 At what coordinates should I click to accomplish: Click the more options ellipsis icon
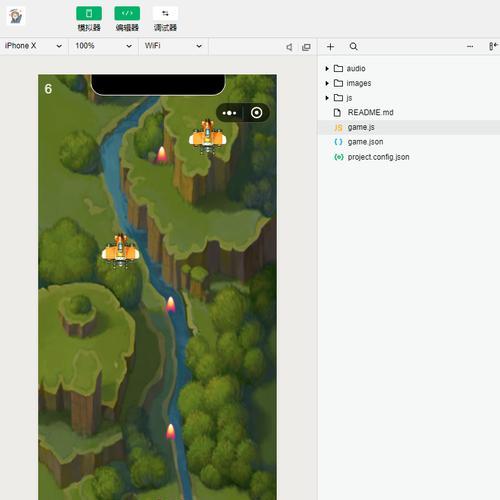470,47
